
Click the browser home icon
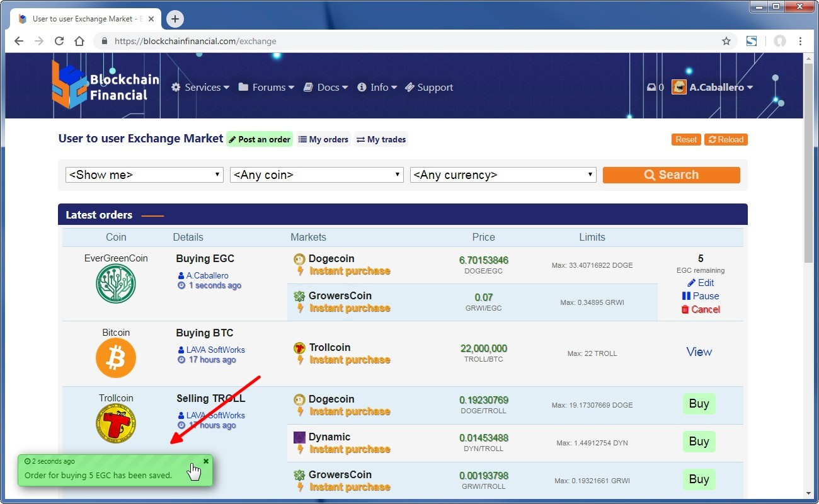[x=79, y=41]
